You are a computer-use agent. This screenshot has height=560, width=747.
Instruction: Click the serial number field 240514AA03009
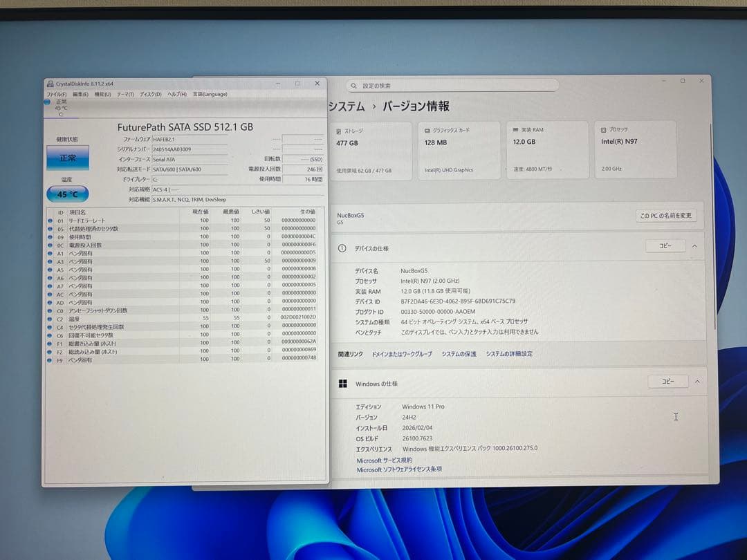click(190, 149)
